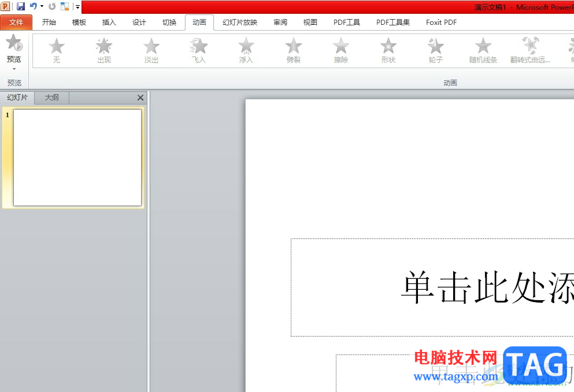Screen dimensions: 574x392
Task: Click the title placeholder 单击此处添
Action: (x=432, y=288)
